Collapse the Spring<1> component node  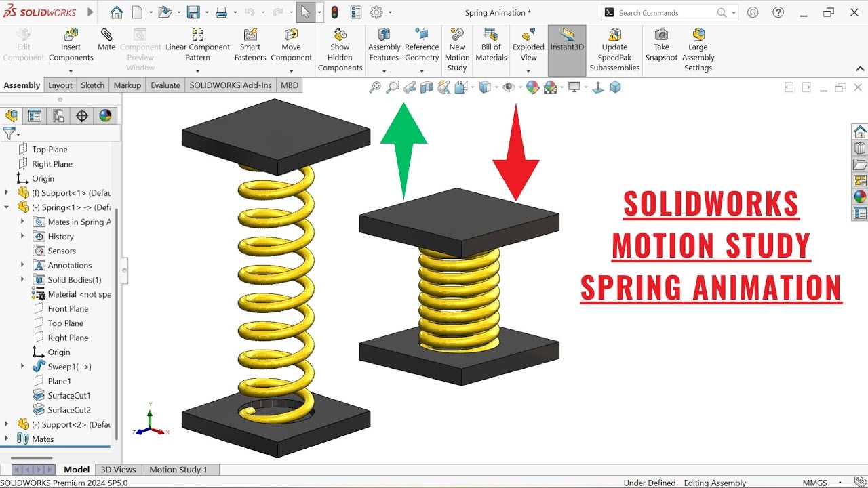[x=7, y=207]
